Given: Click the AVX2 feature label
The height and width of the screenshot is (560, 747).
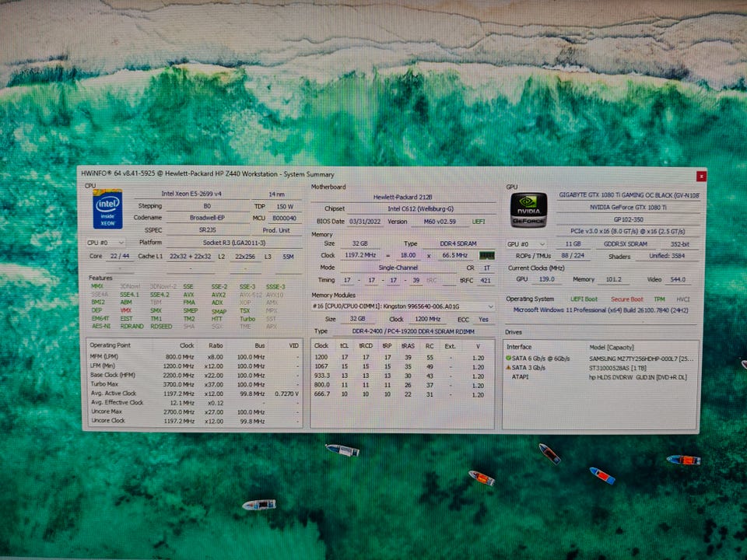Looking at the screenshot, I should coord(219,295).
